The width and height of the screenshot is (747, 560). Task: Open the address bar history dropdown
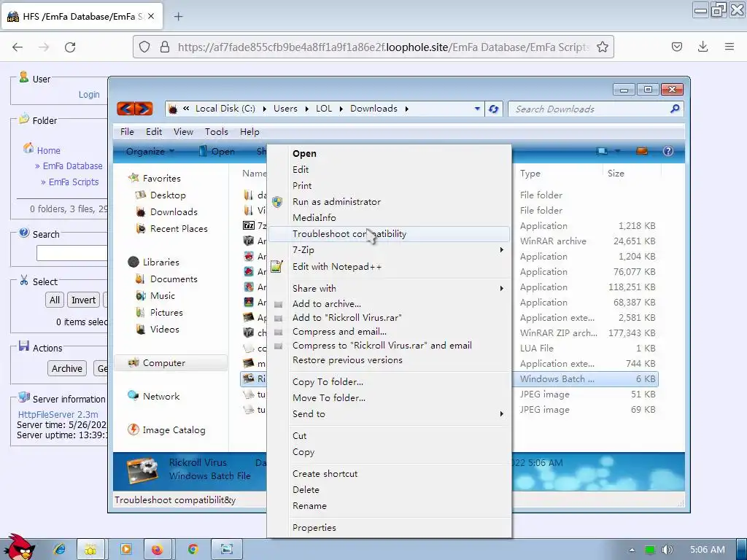(x=477, y=109)
